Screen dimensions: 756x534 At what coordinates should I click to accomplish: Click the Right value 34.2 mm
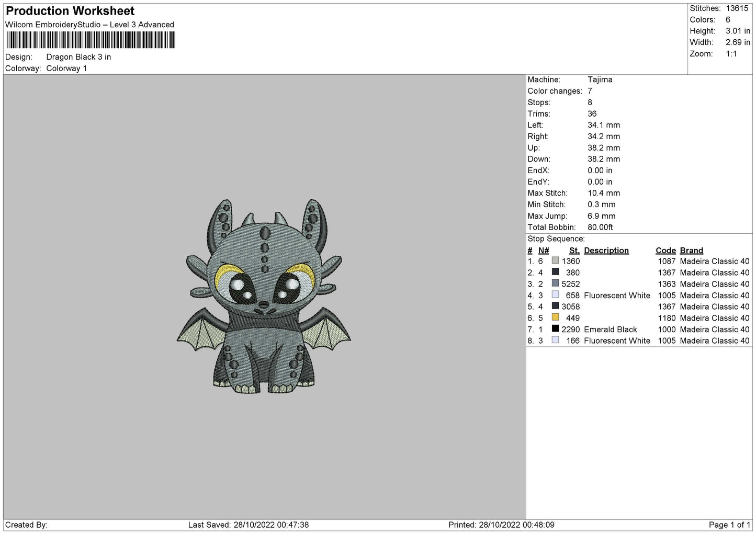(604, 137)
